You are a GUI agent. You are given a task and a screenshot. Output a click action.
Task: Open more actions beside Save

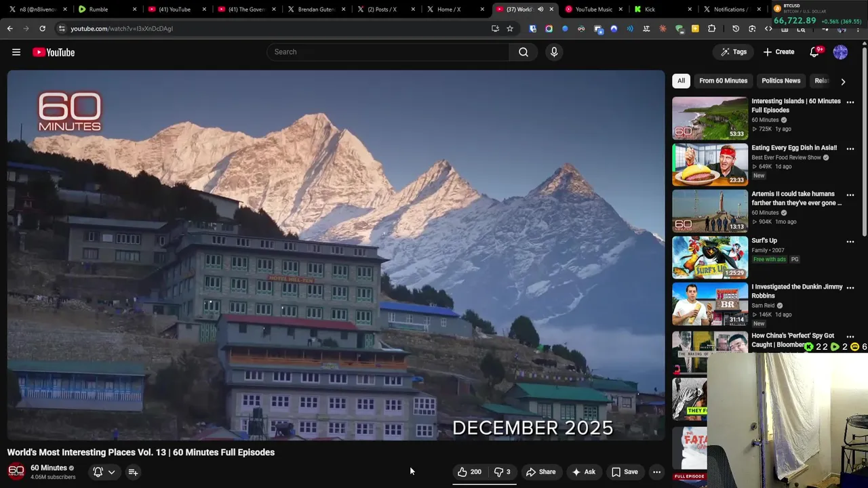(656, 472)
